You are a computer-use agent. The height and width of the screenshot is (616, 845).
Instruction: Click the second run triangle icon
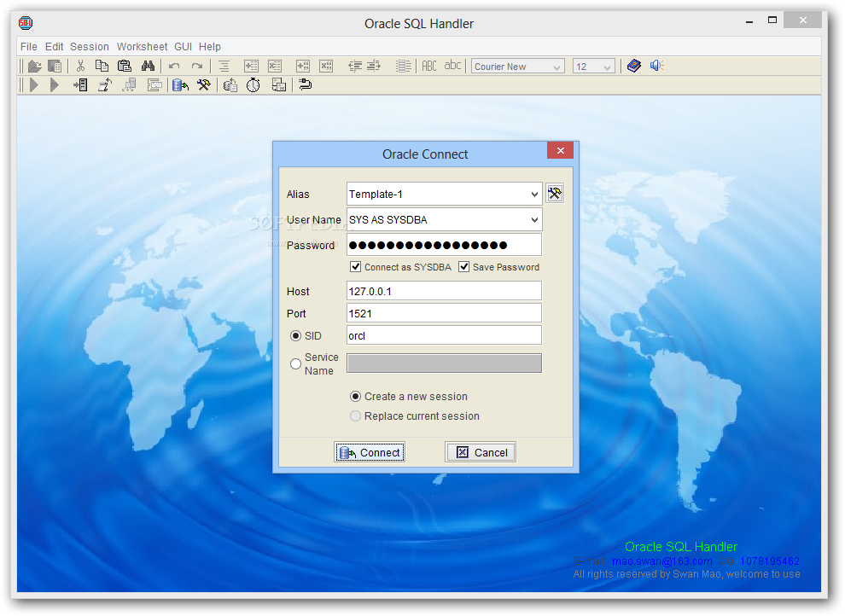point(54,85)
